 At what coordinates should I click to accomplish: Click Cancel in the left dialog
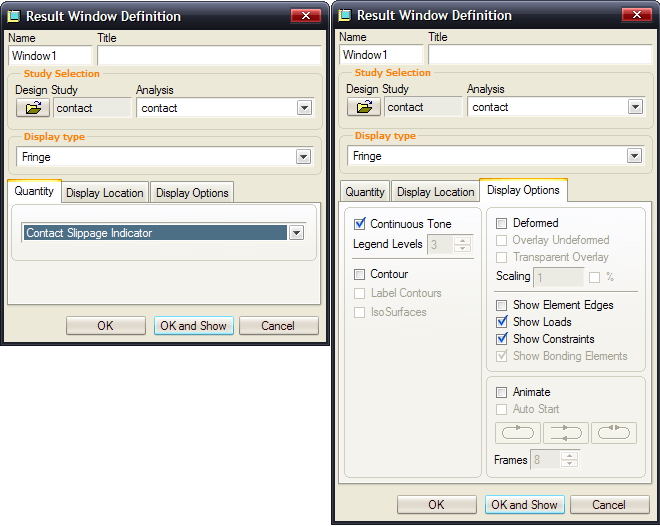278,326
